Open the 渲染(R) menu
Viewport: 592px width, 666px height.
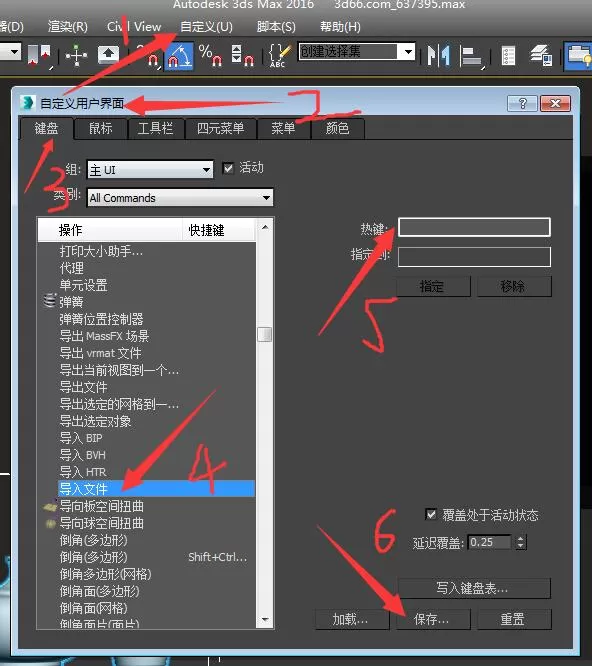point(68,27)
